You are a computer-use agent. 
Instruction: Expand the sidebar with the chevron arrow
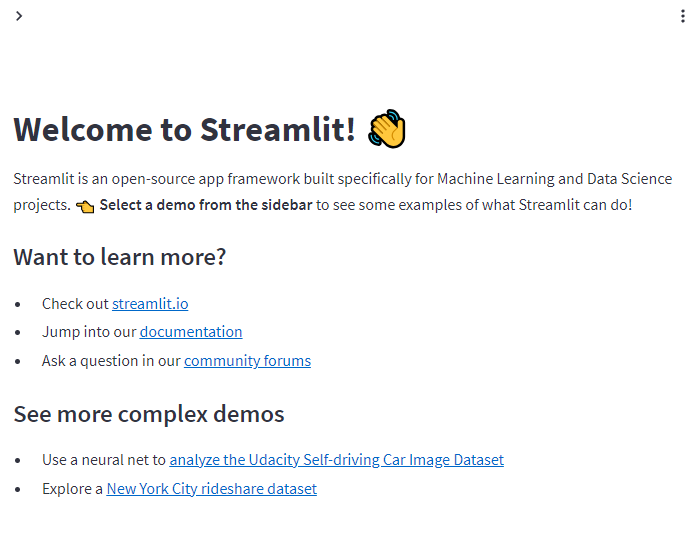pos(19,16)
